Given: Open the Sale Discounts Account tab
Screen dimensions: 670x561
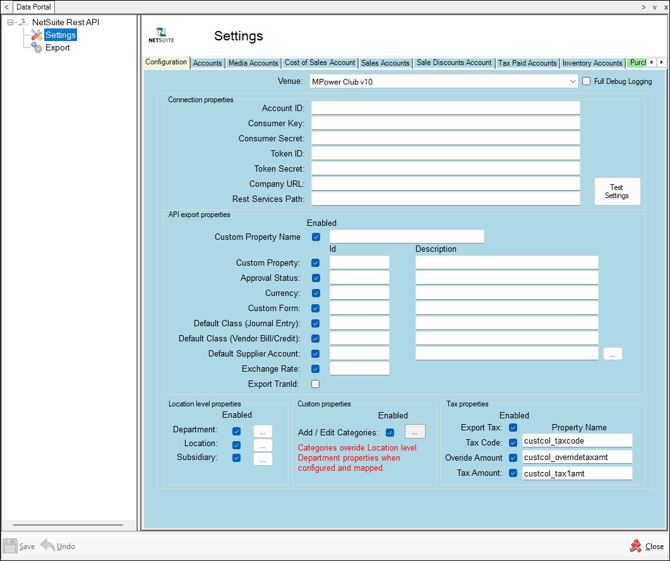Looking at the screenshot, I should [454, 63].
